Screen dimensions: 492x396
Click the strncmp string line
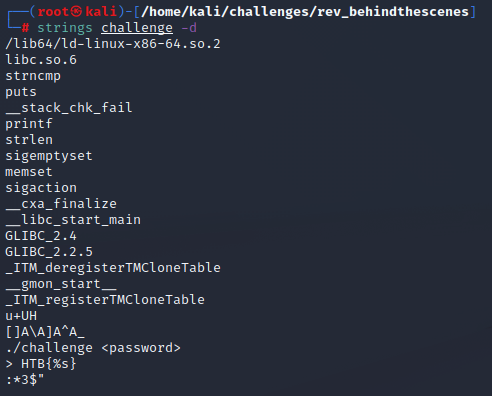[x=33, y=76]
